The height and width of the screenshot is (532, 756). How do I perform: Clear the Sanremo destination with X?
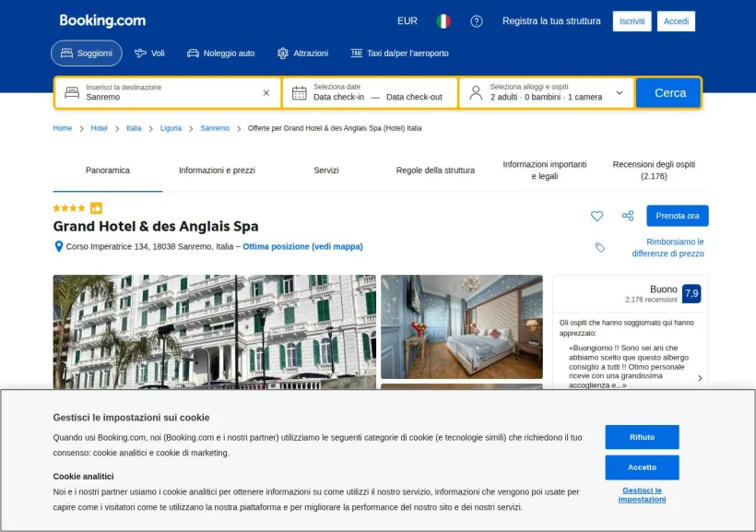(x=266, y=92)
